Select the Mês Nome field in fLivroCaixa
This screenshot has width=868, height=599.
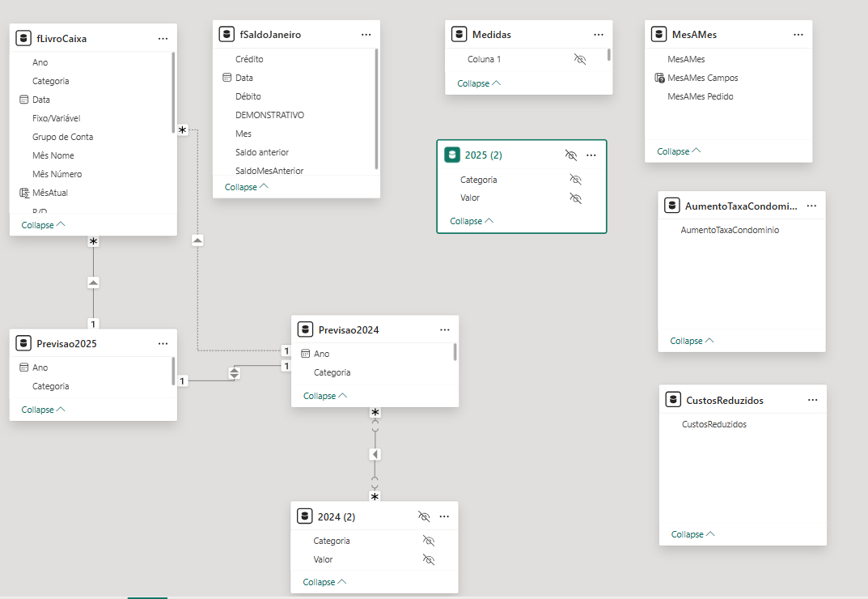(x=53, y=155)
